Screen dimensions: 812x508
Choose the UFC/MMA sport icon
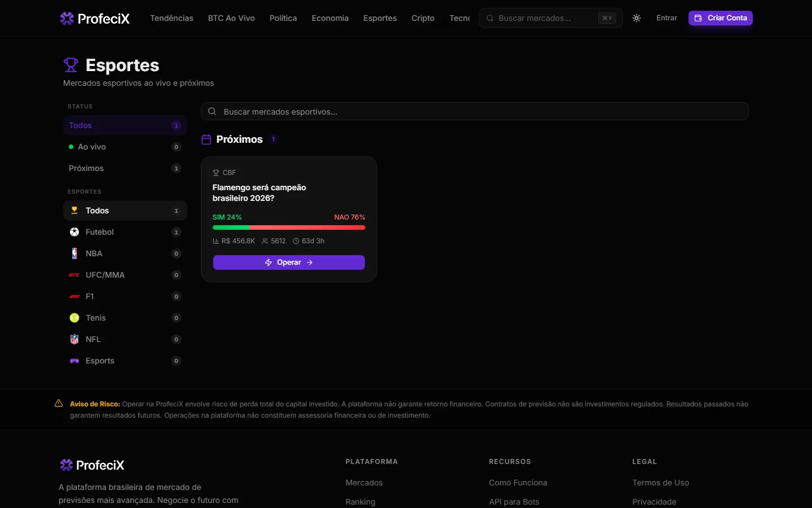click(x=74, y=275)
